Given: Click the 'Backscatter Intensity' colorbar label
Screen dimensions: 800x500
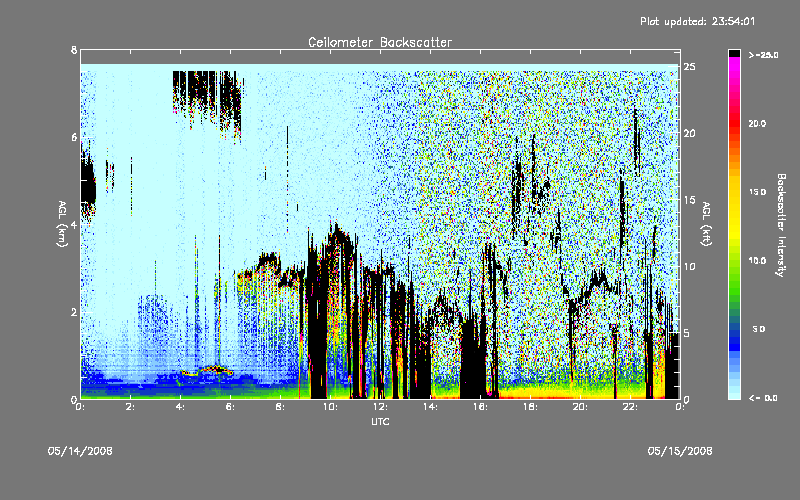Looking at the screenshot, I should [x=781, y=225].
